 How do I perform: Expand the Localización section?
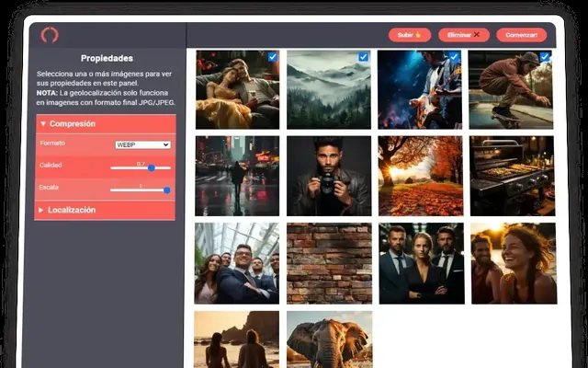click(105, 210)
